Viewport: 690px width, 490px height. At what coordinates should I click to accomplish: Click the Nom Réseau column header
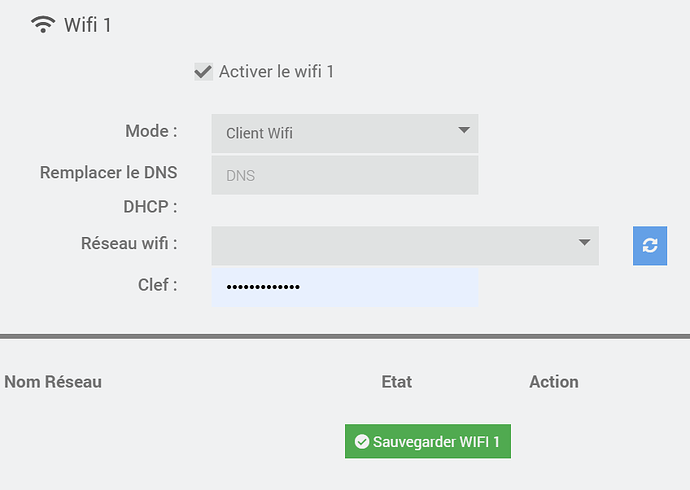tap(53, 382)
